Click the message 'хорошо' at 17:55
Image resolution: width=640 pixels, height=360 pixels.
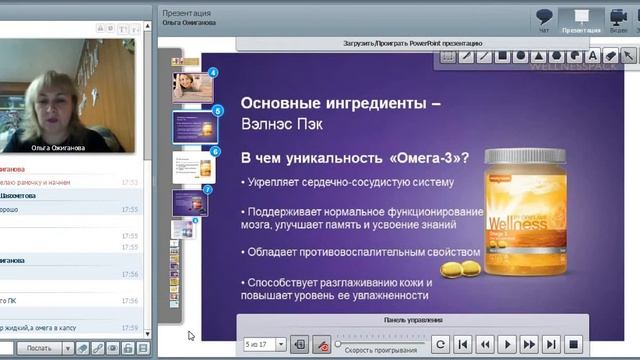point(71,209)
